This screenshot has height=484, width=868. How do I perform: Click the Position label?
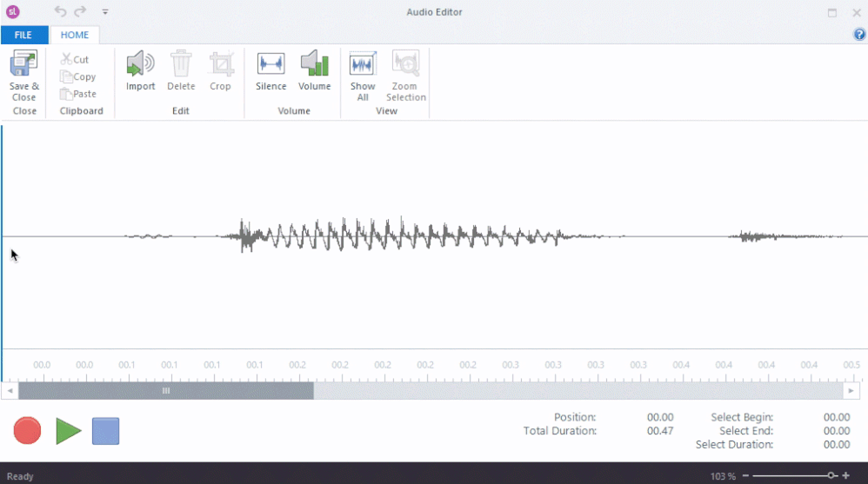575,417
